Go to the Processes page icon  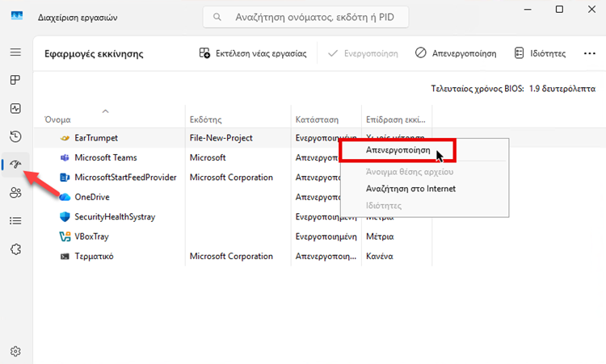click(15, 81)
